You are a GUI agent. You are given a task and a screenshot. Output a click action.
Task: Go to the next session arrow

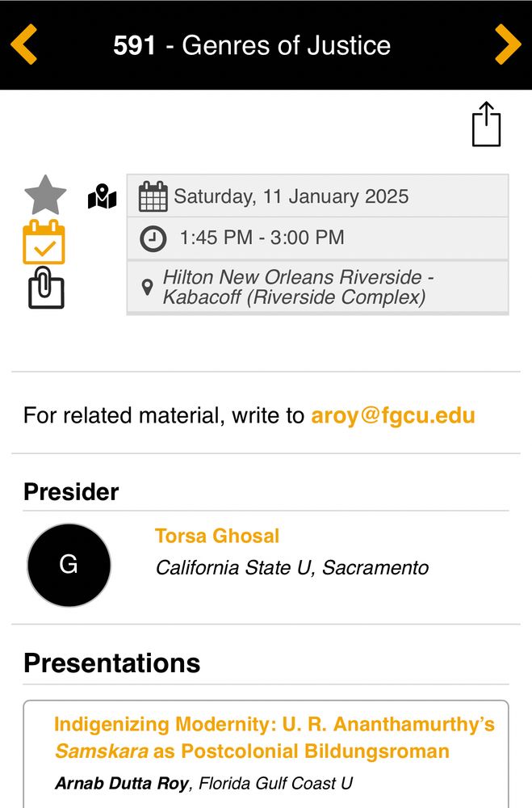point(507,44)
